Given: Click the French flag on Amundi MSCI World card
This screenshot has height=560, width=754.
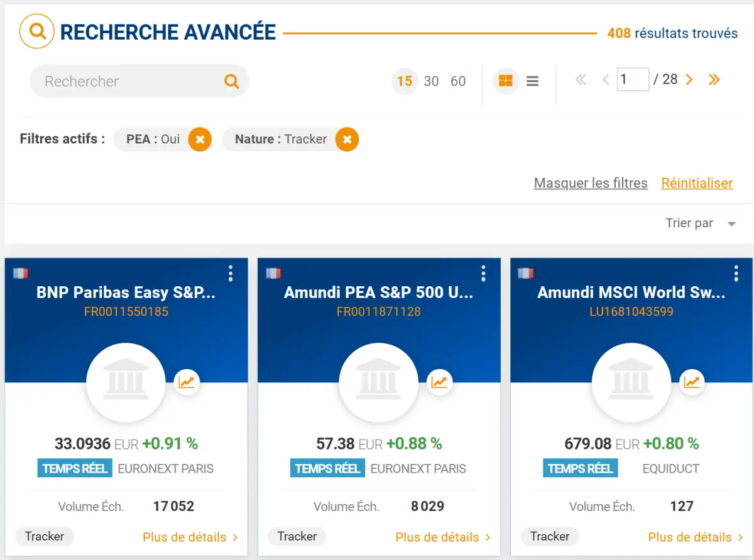Looking at the screenshot, I should [x=526, y=273].
